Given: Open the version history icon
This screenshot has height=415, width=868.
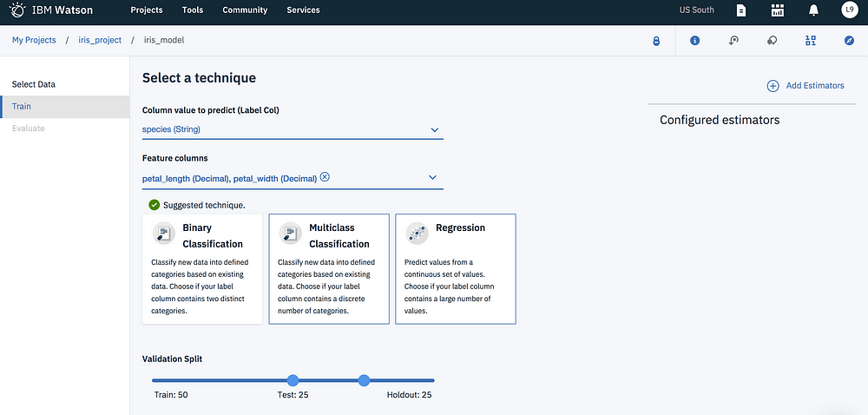Looking at the screenshot, I should coord(733,41).
